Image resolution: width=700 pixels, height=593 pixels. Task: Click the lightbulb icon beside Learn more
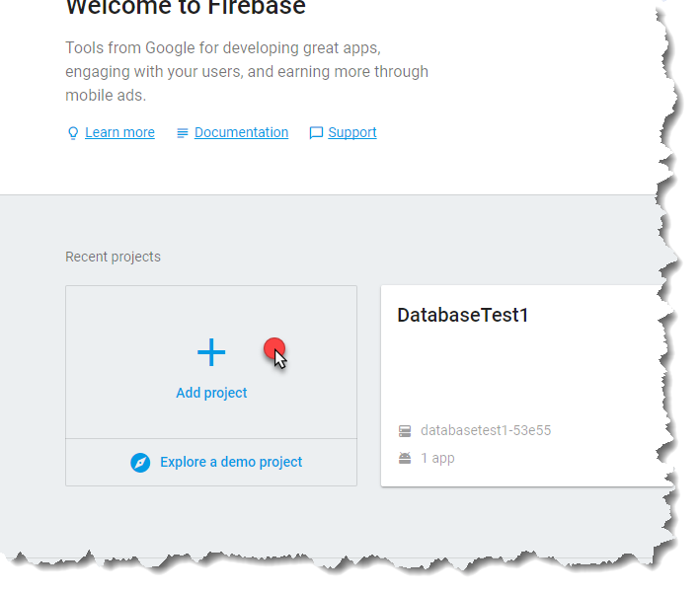tap(73, 133)
